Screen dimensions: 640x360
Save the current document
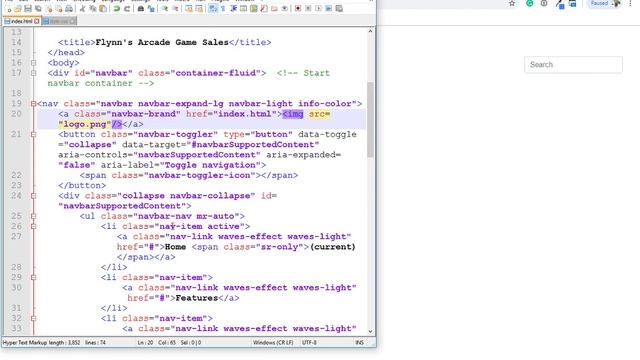[28, 9]
